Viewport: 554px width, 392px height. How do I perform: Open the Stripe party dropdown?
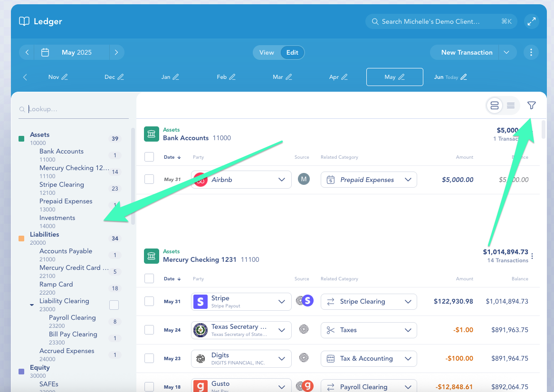[x=282, y=302]
